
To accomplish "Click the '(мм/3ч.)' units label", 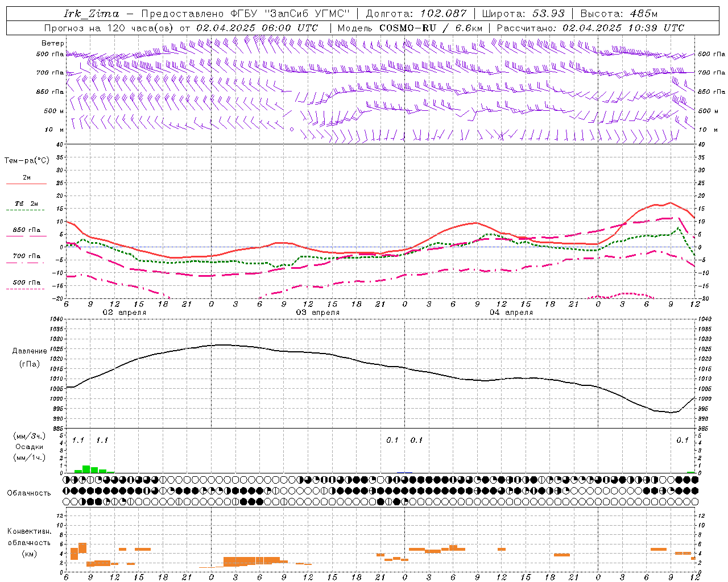I will (29, 436).
